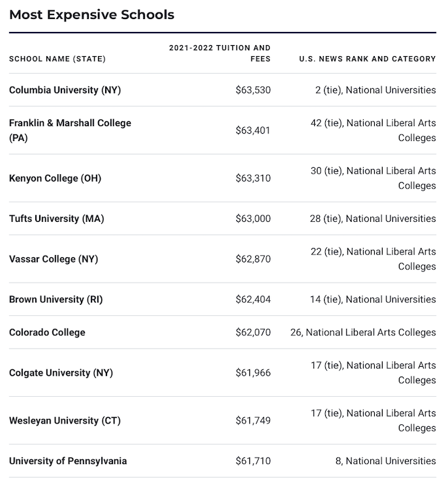Select the Brown University (RI) row name
The image size is (448, 496).
pos(56,300)
